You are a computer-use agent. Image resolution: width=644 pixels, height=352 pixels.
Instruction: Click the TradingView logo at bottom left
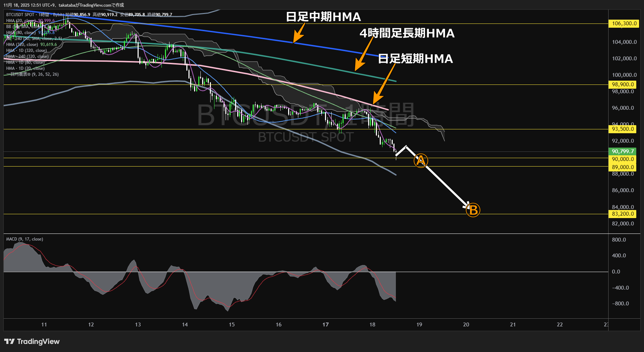click(x=32, y=341)
